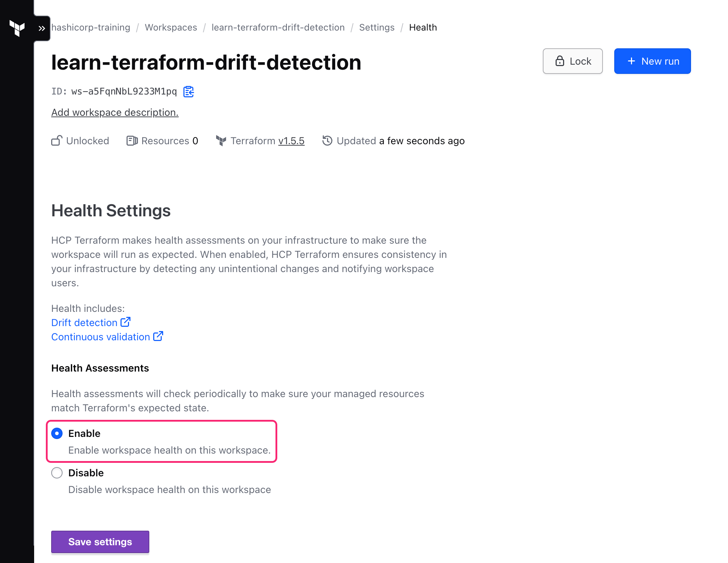Navigate to Workspaces breadcrumb

pos(171,27)
